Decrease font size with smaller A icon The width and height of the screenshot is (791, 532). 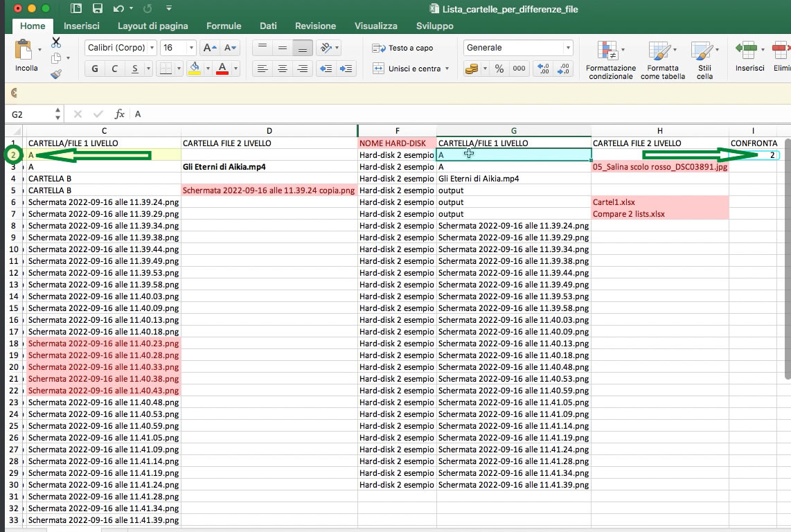pyautogui.click(x=230, y=48)
